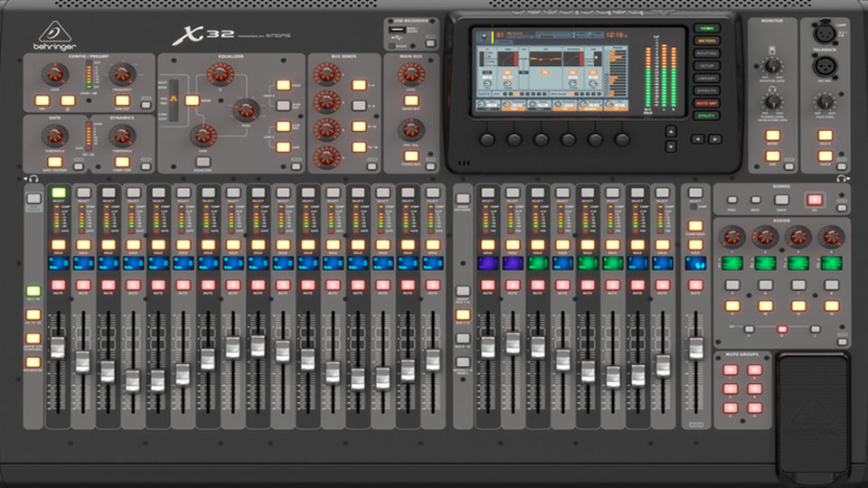Push the Frequency knob in Config/Preamp
Image resolution: width=868 pixels, height=488 pixels.
click(x=122, y=73)
